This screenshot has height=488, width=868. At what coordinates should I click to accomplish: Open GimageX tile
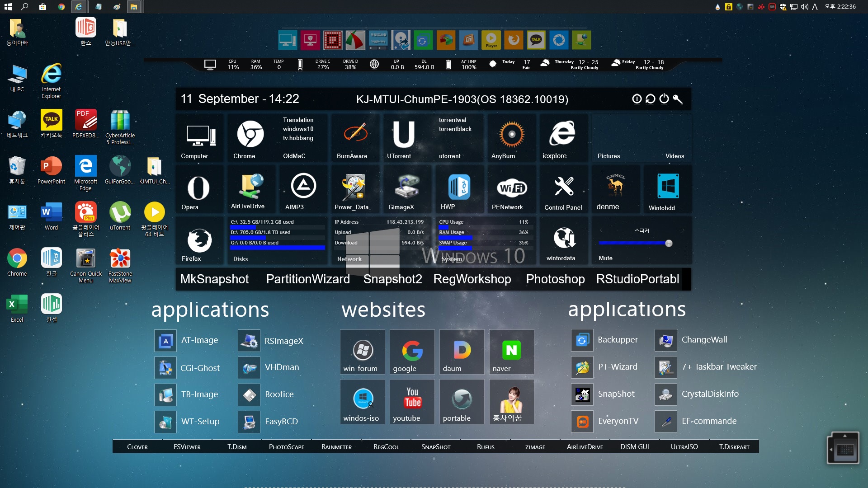coord(406,189)
